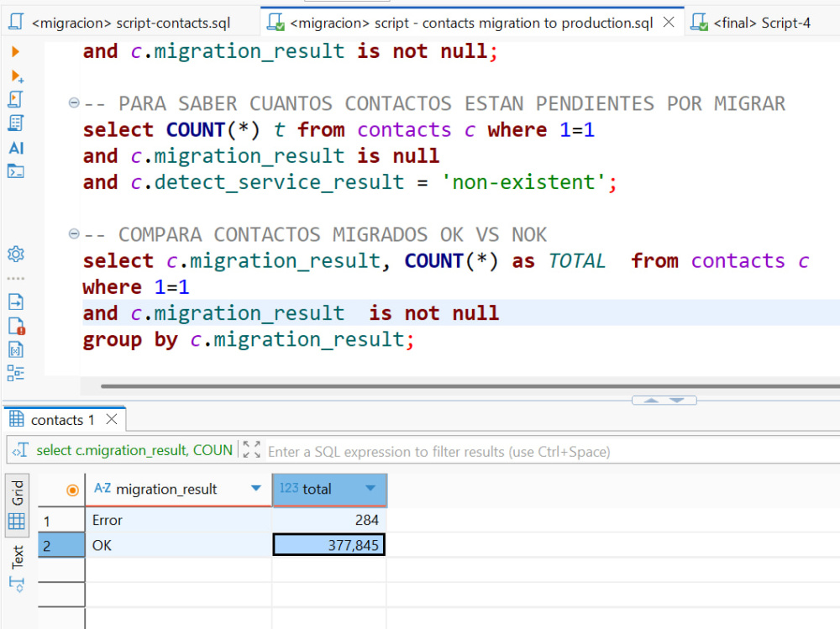The height and width of the screenshot is (629, 840).
Task: Run the SQL statement with the orange play icon
Action: [15, 51]
